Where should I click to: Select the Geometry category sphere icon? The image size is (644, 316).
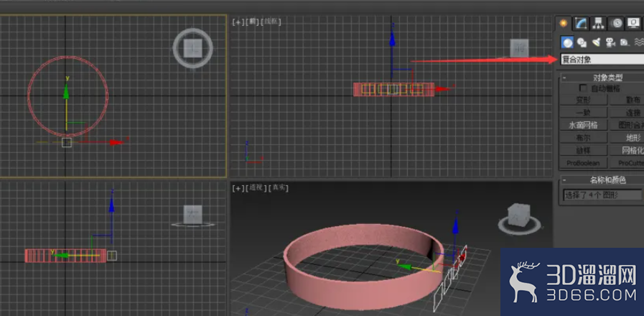(567, 42)
